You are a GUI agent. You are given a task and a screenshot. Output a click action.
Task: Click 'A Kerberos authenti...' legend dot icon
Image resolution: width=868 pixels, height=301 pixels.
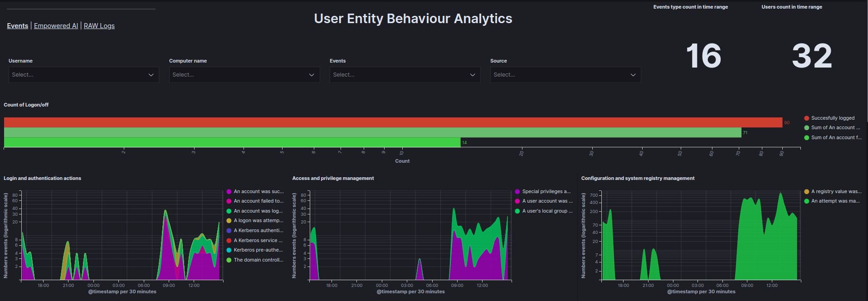(229, 231)
